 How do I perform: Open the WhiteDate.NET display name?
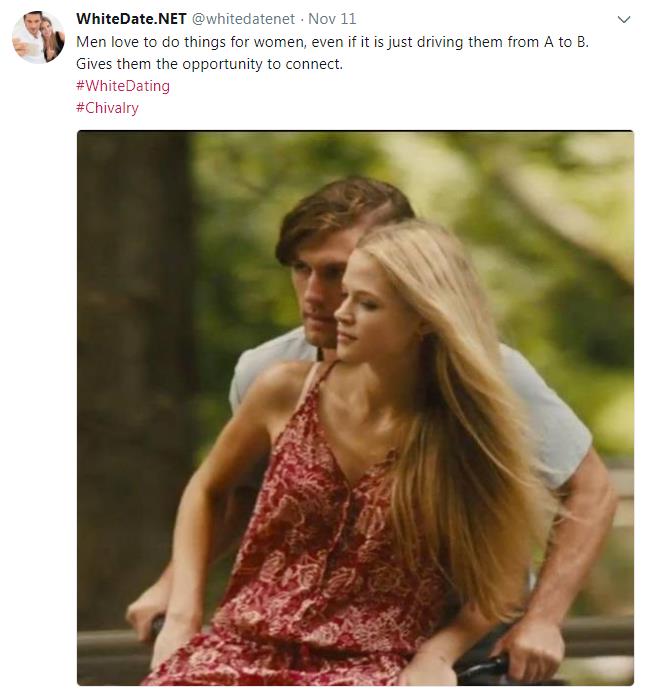click(131, 19)
